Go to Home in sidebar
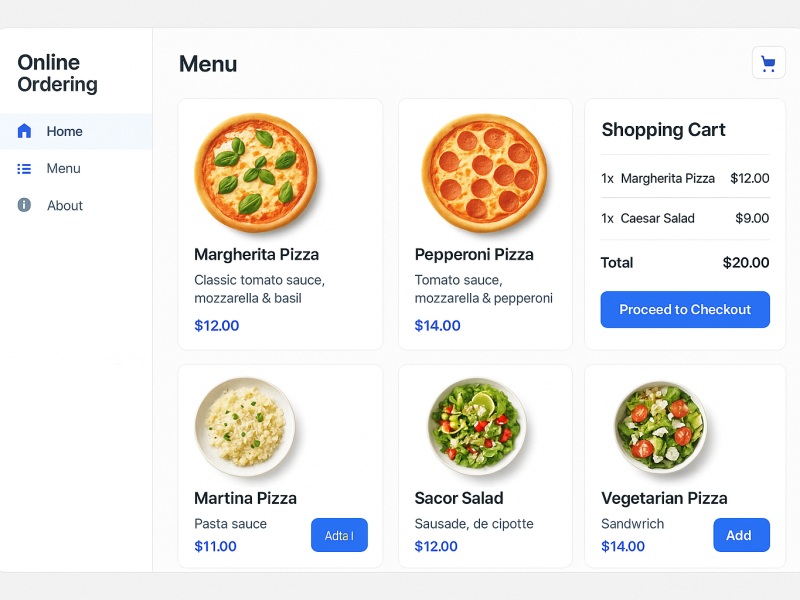Screen dimensions: 800x600 [x=64, y=131]
